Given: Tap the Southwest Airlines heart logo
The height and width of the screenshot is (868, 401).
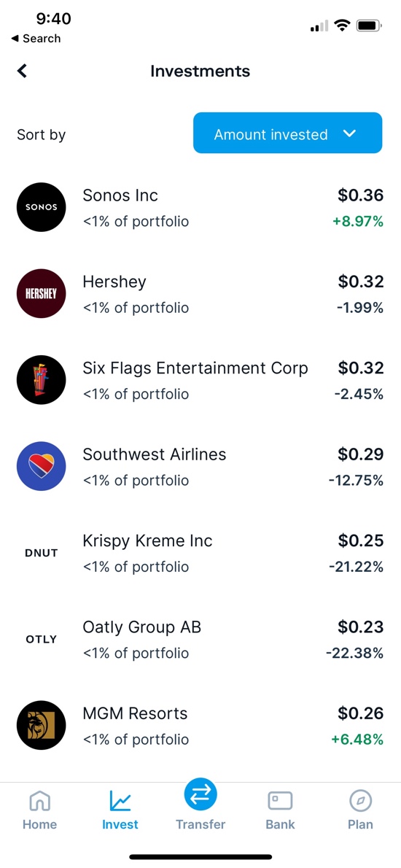Looking at the screenshot, I should (x=42, y=466).
